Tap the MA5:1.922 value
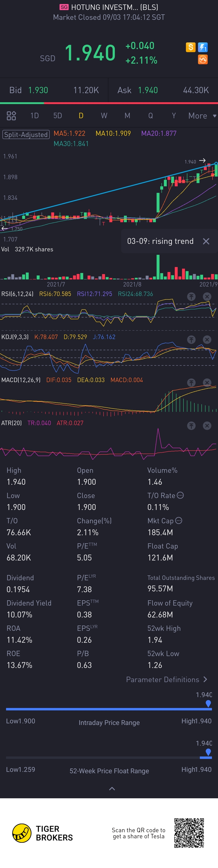The image size is (218, 868). (x=69, y=133)
